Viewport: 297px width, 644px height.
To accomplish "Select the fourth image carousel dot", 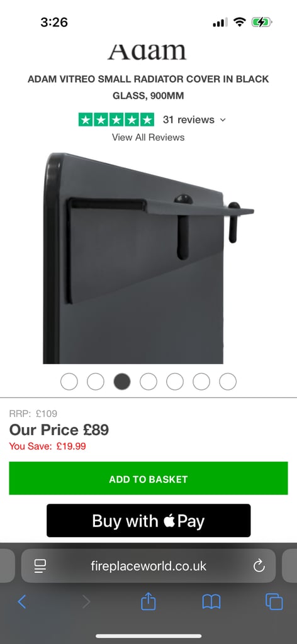I will [148, 382].
